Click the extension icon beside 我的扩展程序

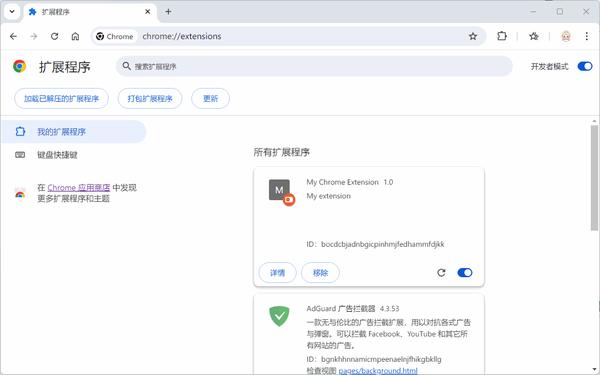coord(20,132)
